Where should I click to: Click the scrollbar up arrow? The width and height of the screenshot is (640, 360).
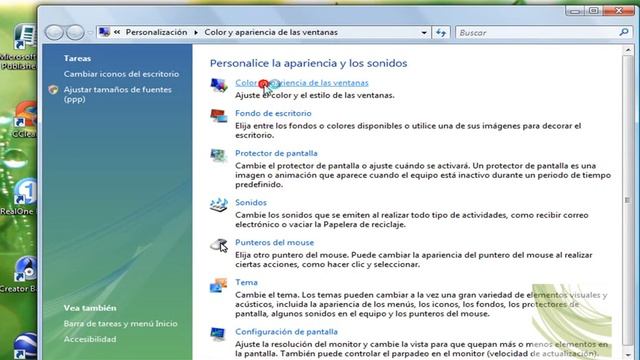(628, 51)
